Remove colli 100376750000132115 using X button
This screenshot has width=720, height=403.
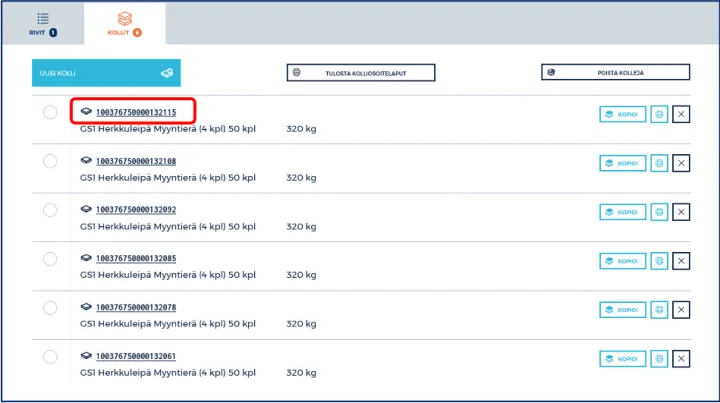pos(682,114)
